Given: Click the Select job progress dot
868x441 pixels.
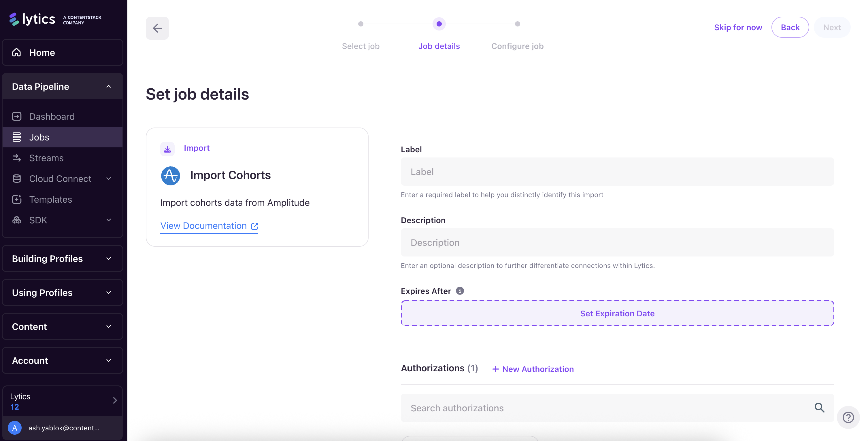Looking at the screenshot, I should pos(361,24).
